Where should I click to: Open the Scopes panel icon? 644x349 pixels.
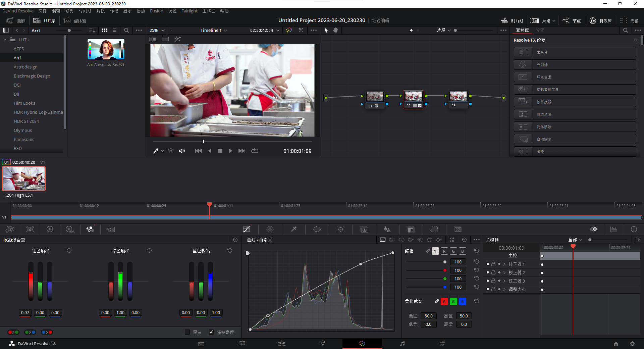click(x=614, y=229)
